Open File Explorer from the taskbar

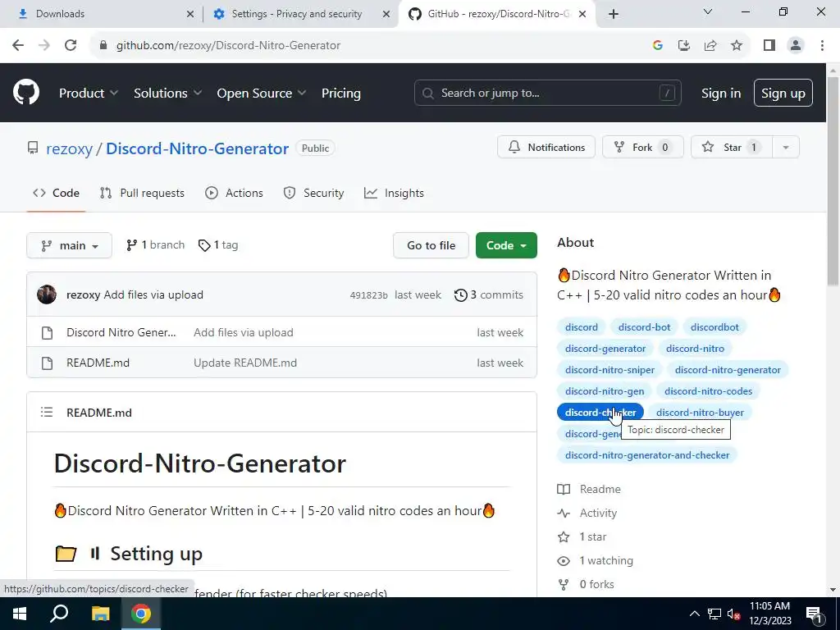pyautogui.click(x=100, y=614)
